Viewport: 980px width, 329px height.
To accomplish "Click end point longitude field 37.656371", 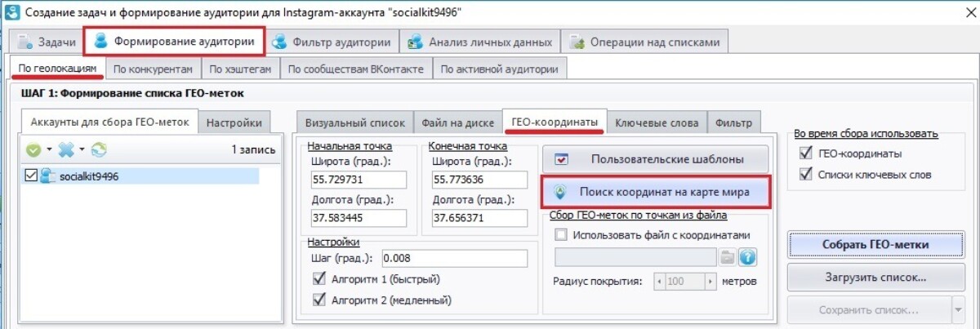I will 480,218.
